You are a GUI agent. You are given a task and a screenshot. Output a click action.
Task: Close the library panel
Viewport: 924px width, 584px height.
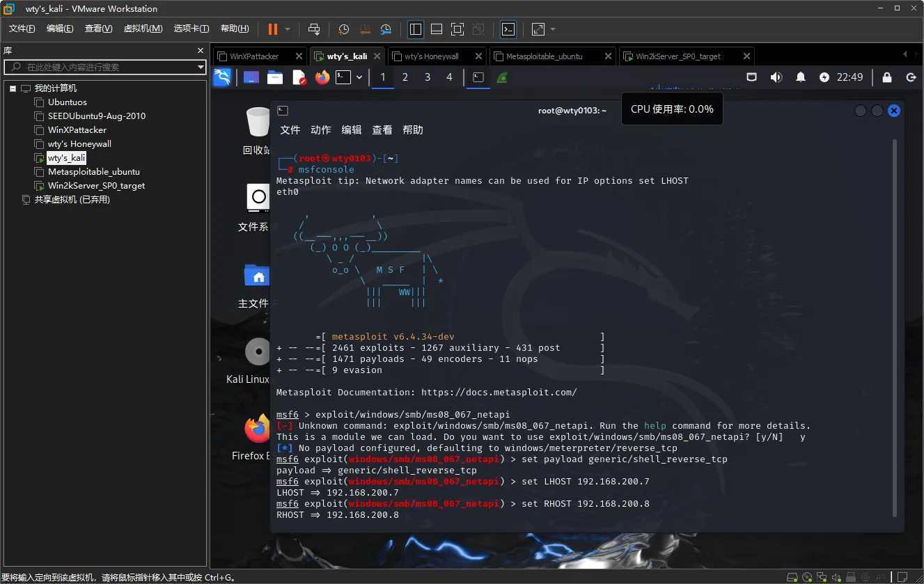[x=201, y=51]
